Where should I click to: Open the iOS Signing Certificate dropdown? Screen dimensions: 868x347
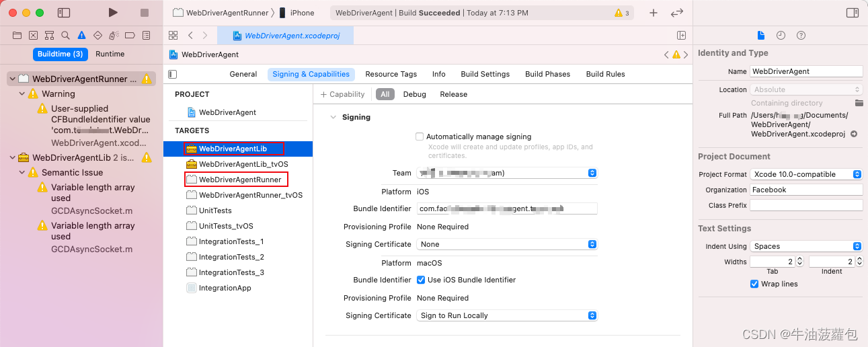pos(506,244)
